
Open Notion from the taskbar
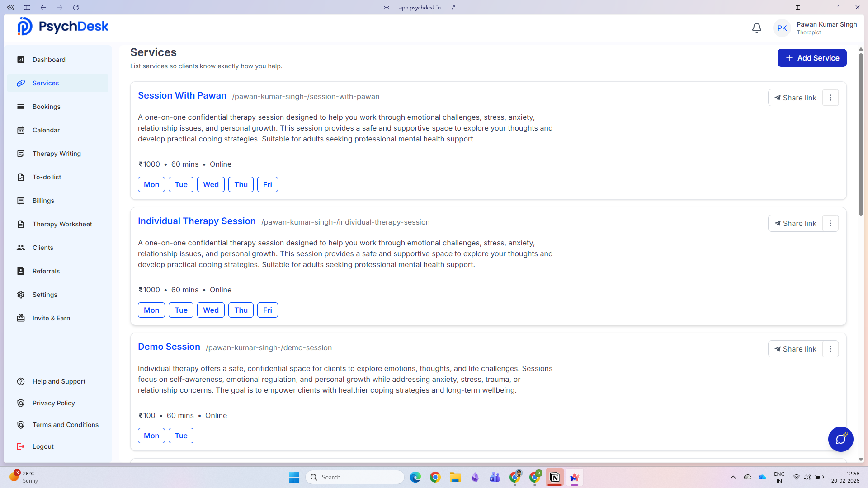click(x=555, y=477)
